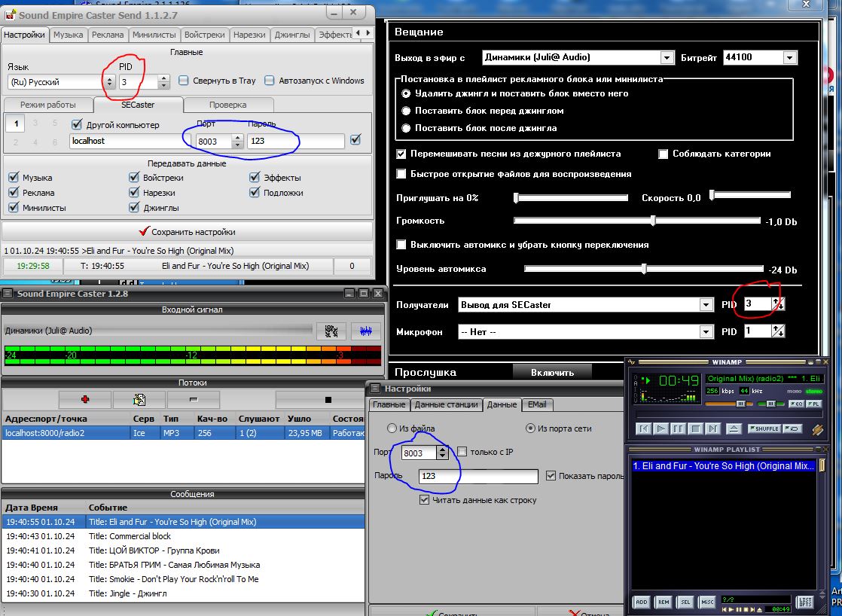Click MISC in Winamp playlist
This screenshot has width=842, height=616.
coord(708,602)
